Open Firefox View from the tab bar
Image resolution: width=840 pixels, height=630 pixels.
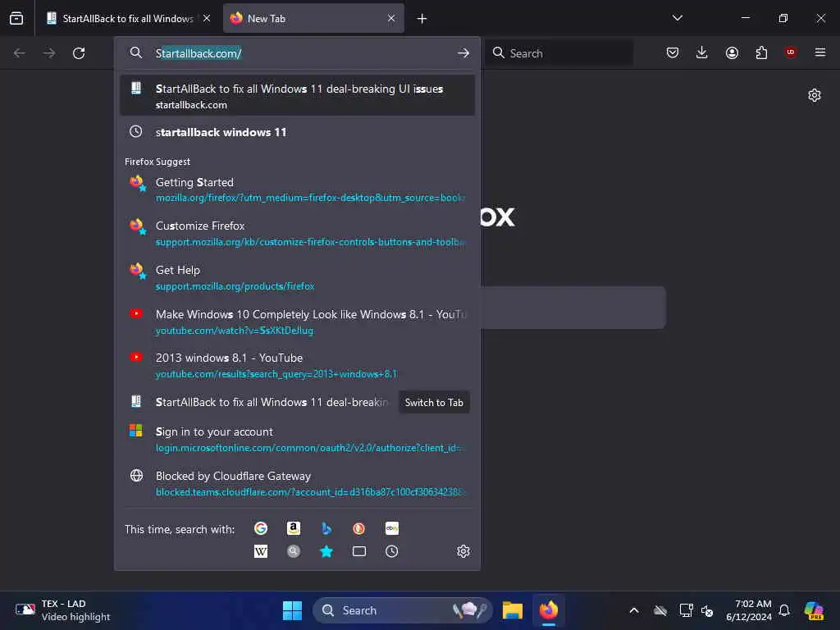(x=16, y=19)
